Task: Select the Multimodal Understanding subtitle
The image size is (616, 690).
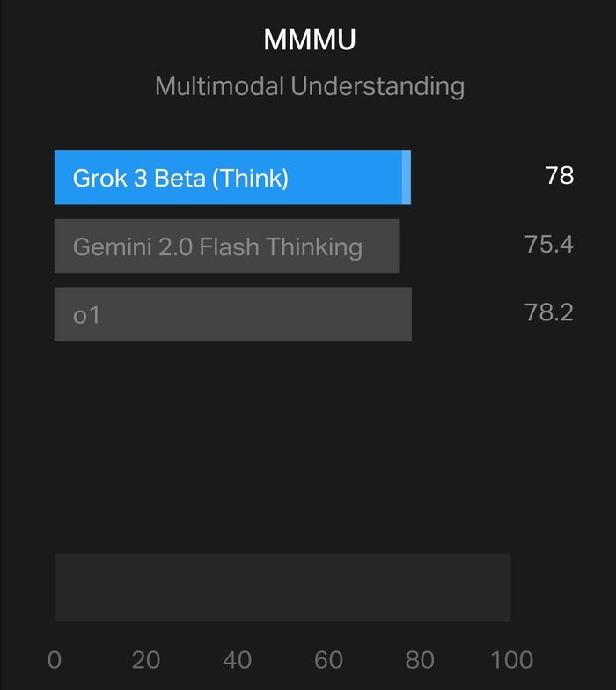Action: 310,86
